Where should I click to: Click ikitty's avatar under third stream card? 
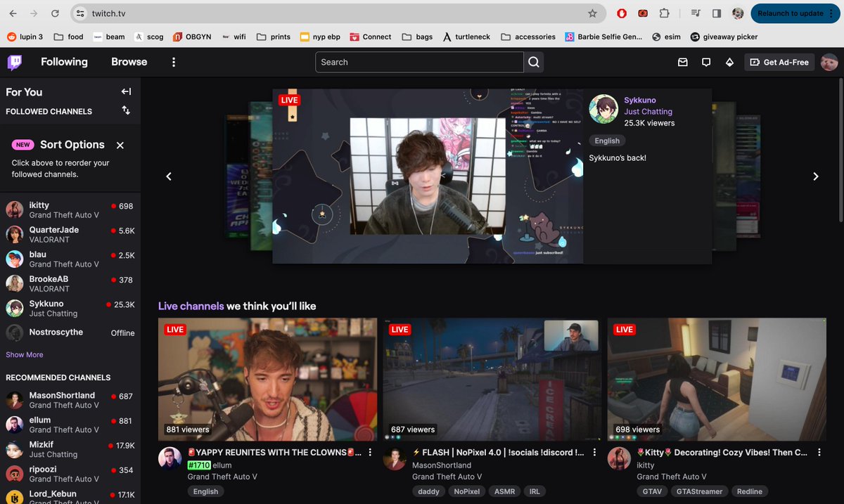[619, 458]
